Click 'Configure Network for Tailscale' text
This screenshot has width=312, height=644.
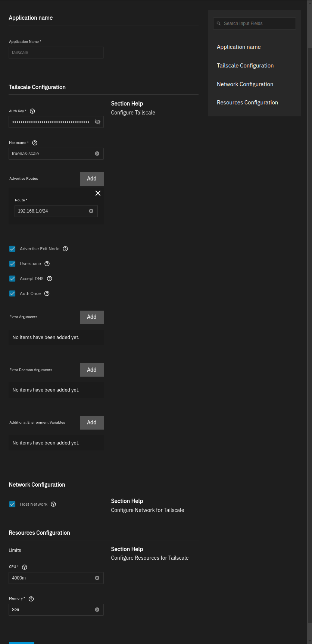tap(147, 510)
